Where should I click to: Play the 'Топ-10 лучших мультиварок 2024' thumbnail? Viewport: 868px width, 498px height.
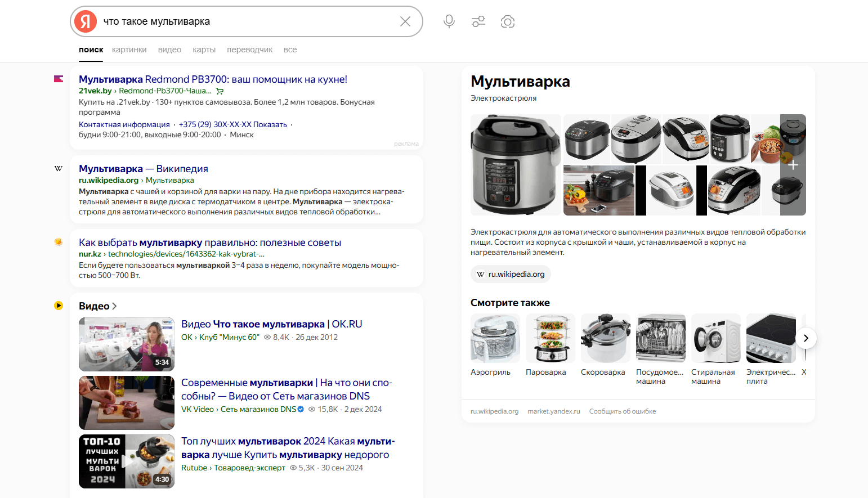point(127,461)
